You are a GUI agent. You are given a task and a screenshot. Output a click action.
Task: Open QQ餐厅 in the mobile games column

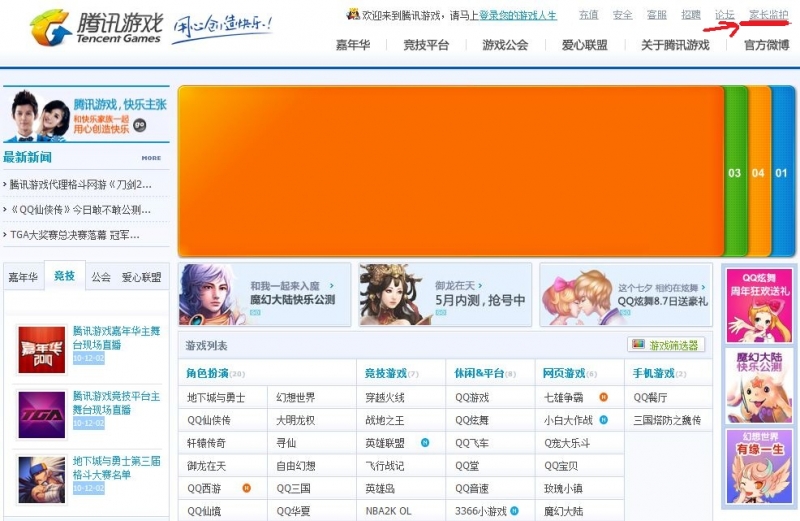(651, 398)
